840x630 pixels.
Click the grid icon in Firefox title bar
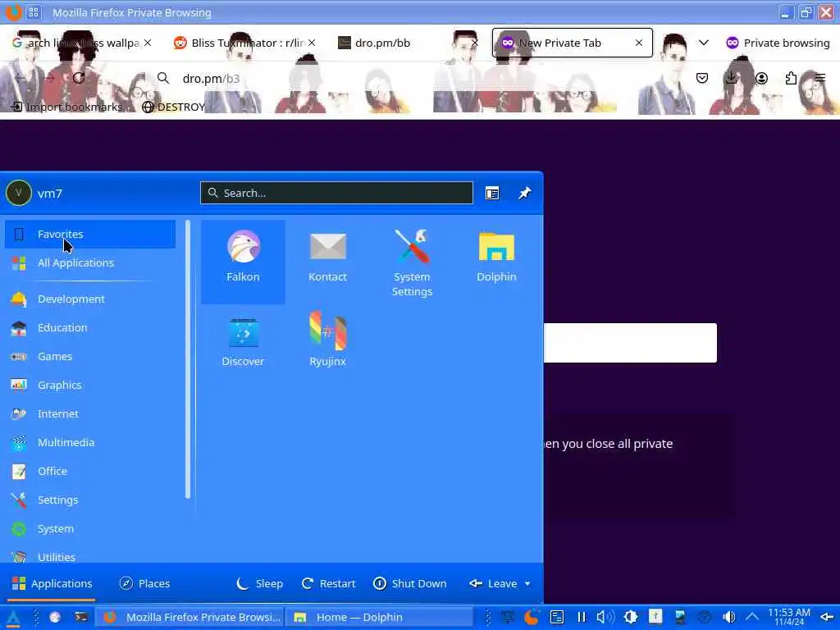(x=34, y=12)
